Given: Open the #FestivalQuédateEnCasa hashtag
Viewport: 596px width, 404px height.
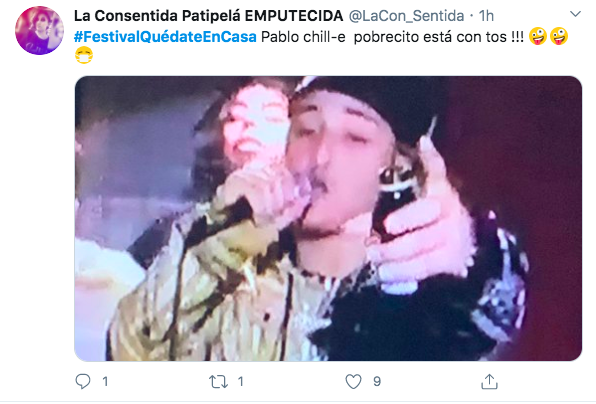Looking at the screenshot, I should tap(165, 37).
